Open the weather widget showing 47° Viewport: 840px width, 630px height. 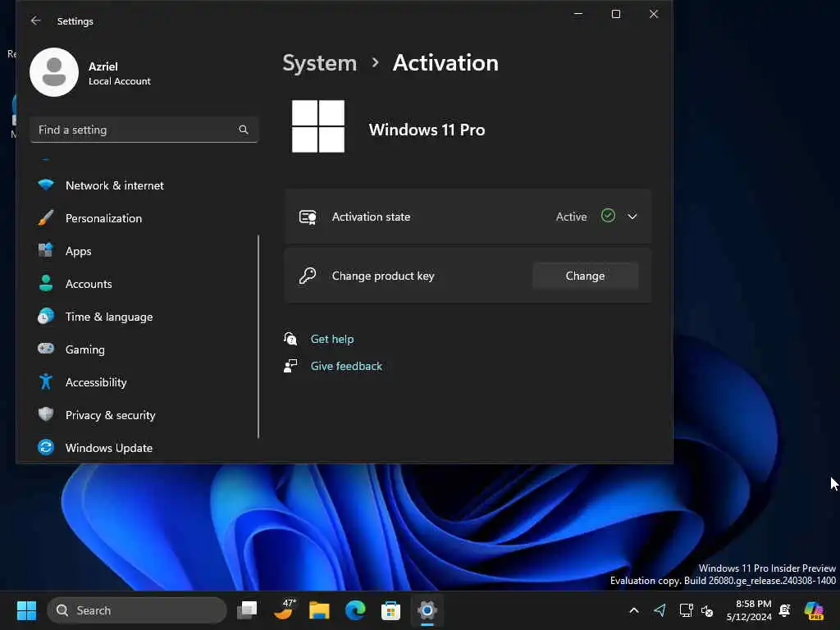(x=284, y=610)
